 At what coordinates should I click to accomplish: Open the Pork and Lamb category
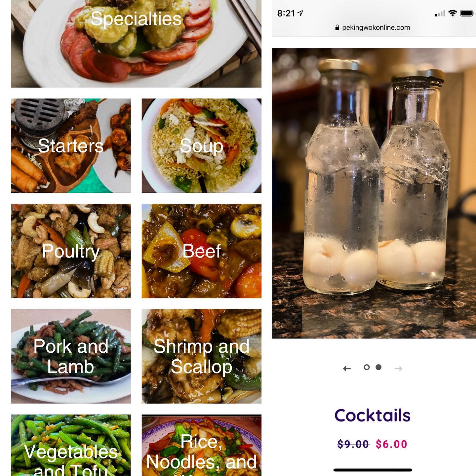click(x=71, y=356)
